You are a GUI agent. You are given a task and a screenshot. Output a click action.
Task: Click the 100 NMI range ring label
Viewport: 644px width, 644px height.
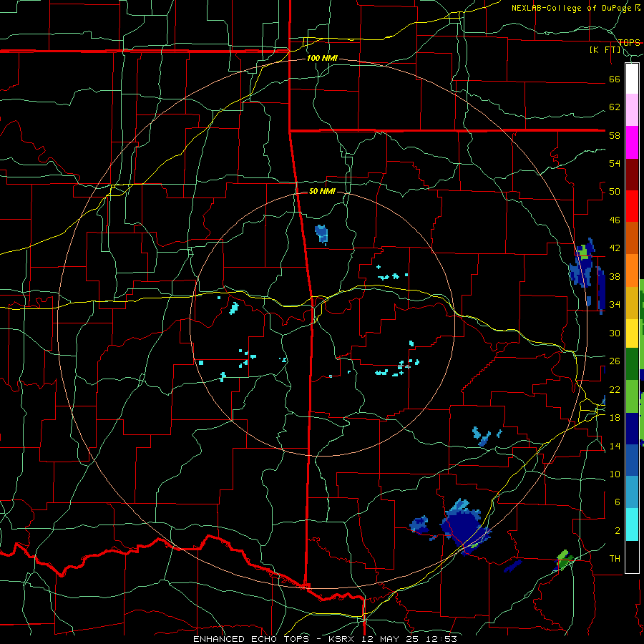(322, 58)
